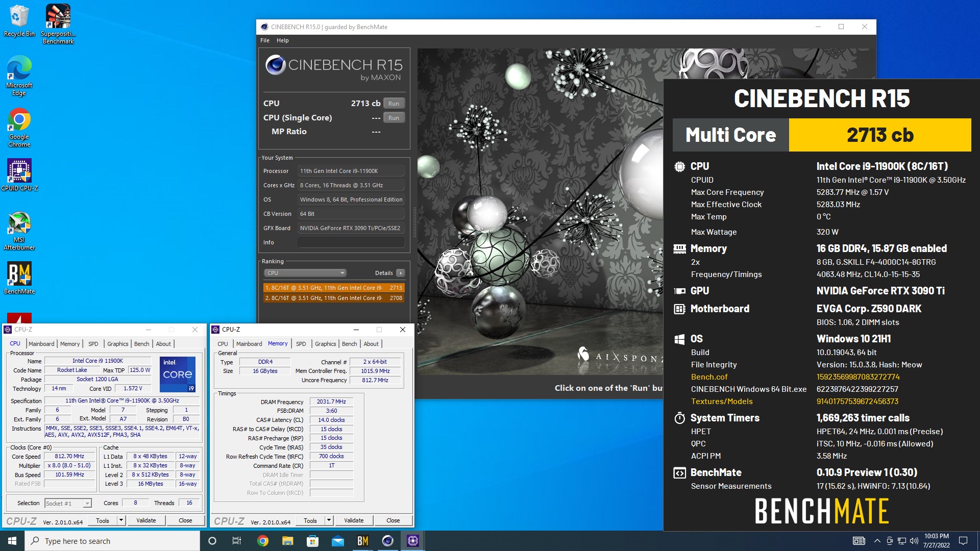The image size is (980, 551).
Task: Open About tab in left CPU-Z
Action: 163,344
